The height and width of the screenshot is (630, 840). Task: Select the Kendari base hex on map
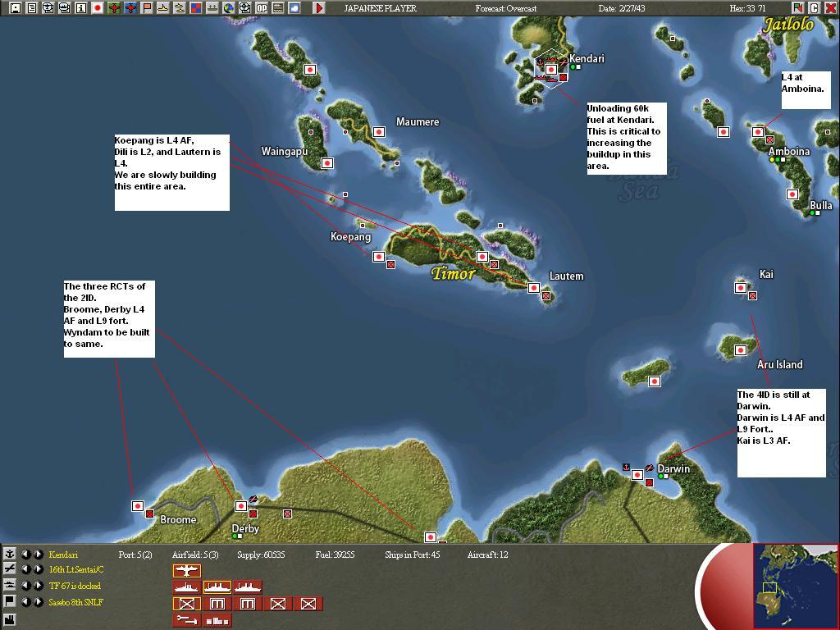(550, 70)
